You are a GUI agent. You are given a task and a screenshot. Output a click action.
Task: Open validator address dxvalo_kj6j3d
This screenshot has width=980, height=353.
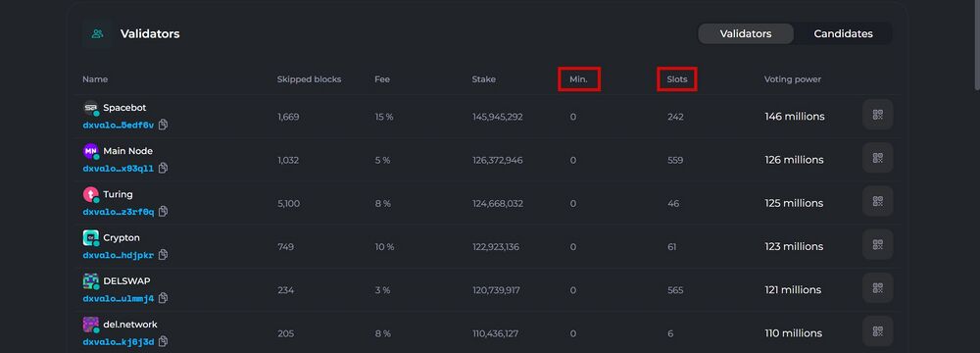(x=119, y=342)
